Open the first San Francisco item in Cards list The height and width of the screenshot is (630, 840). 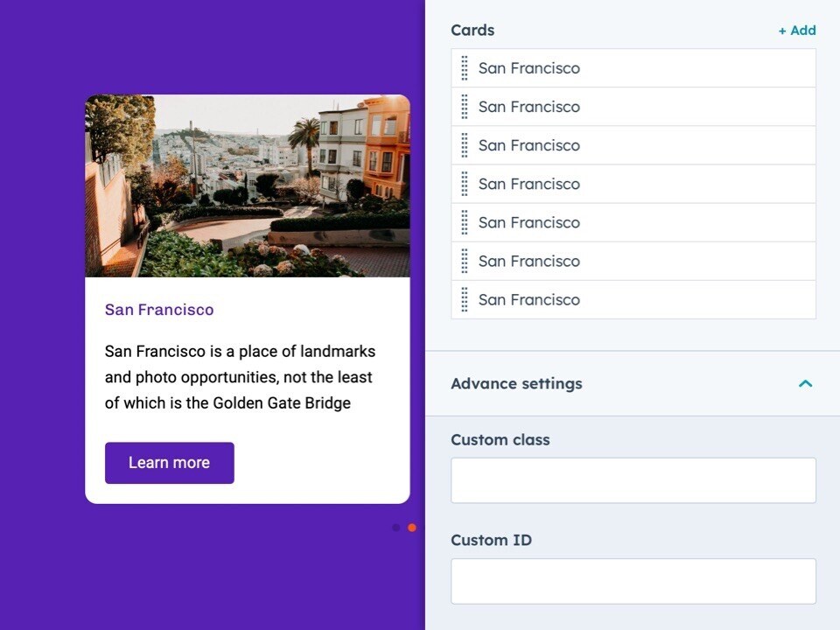point(529,68)
